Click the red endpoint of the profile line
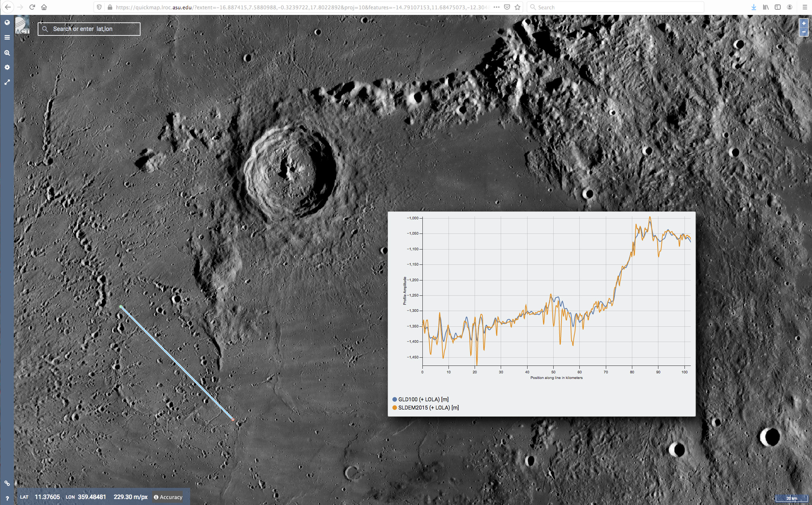This screenshot has height=505, width=812. (233, 420)
